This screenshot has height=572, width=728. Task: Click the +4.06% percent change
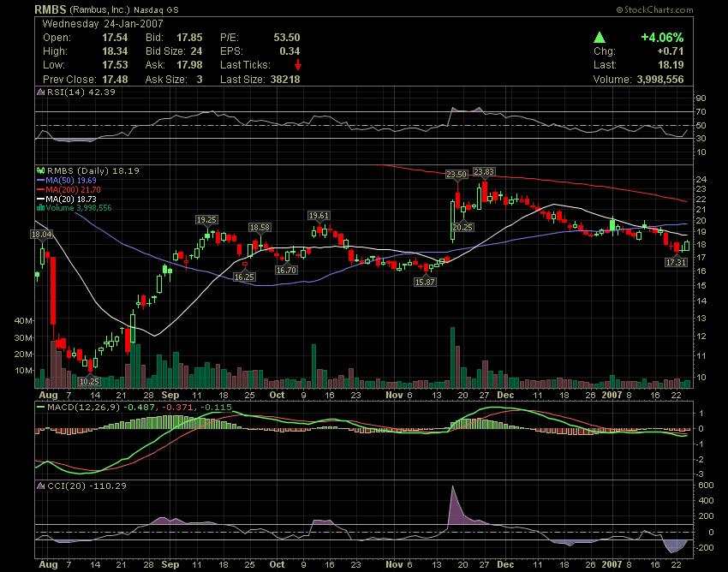coord(662,37)
